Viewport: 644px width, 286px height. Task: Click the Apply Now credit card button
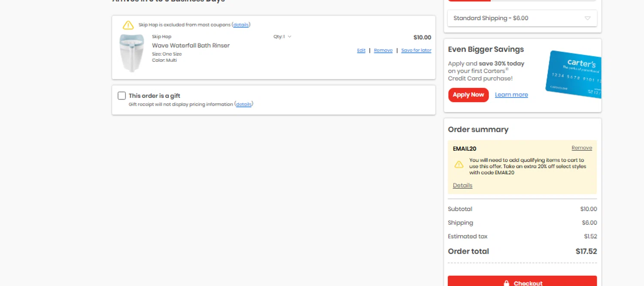(x=468, y=95)
